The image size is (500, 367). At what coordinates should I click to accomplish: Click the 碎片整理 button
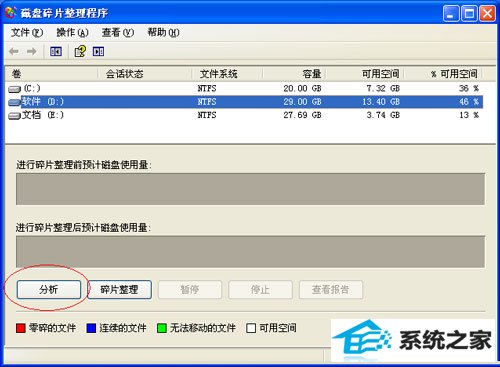click(119, 289)
